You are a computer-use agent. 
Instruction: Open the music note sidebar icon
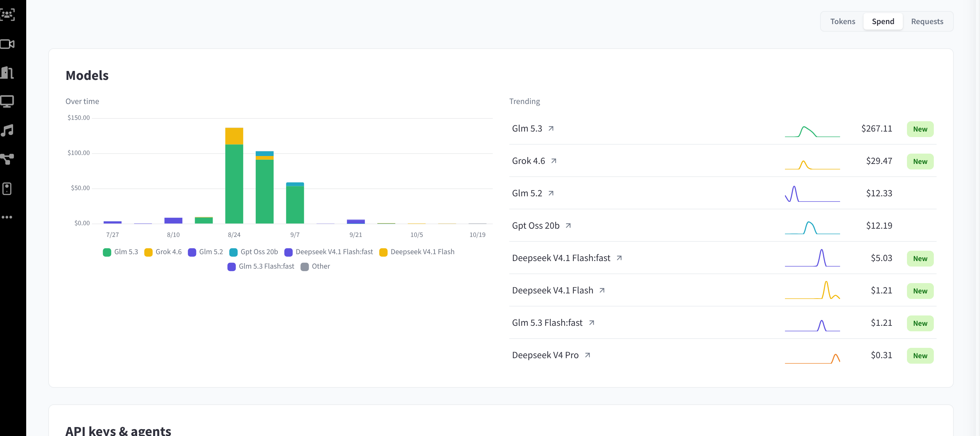(7, 130)
